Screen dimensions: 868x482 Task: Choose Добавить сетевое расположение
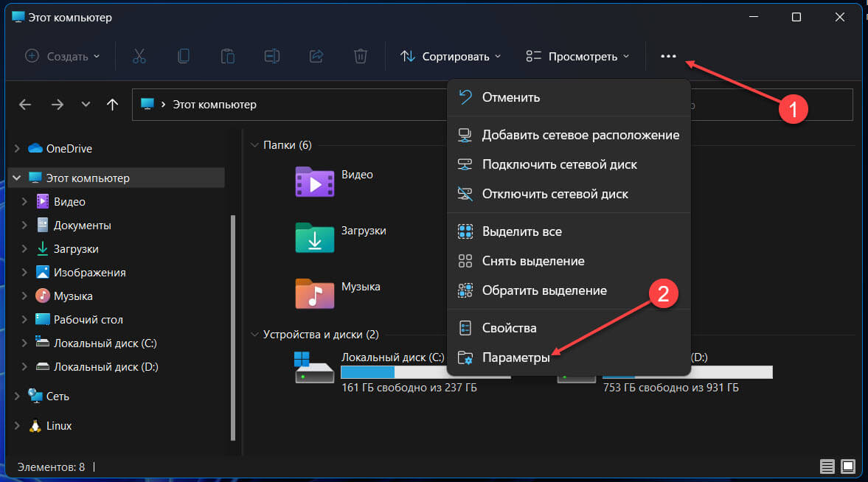(569, 134)
